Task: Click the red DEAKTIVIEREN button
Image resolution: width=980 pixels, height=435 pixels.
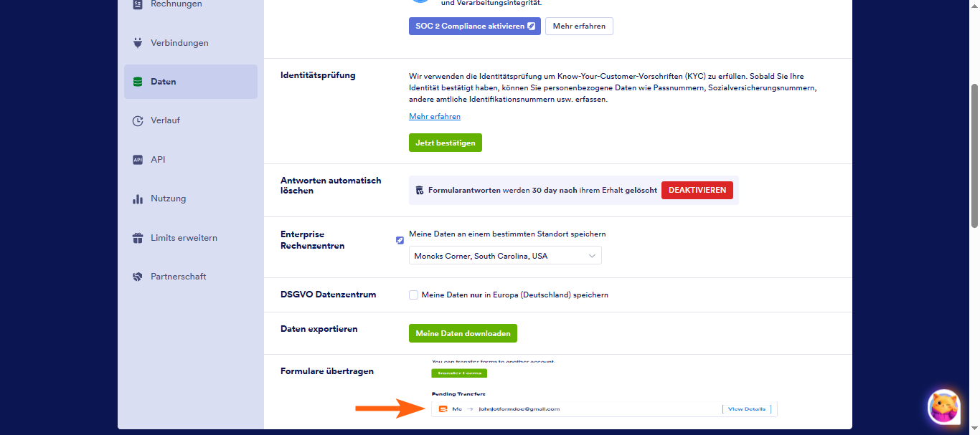Action: (x=697, y=191)
